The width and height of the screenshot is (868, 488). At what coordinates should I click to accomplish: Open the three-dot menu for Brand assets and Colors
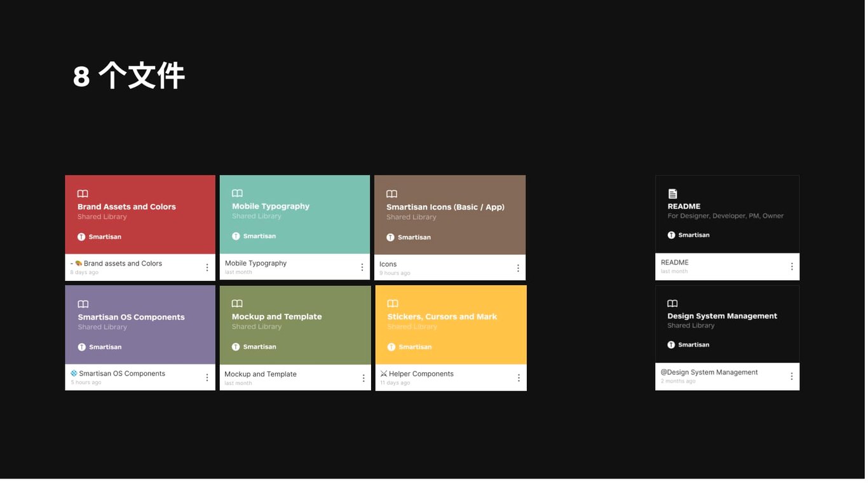pos(207,268)
